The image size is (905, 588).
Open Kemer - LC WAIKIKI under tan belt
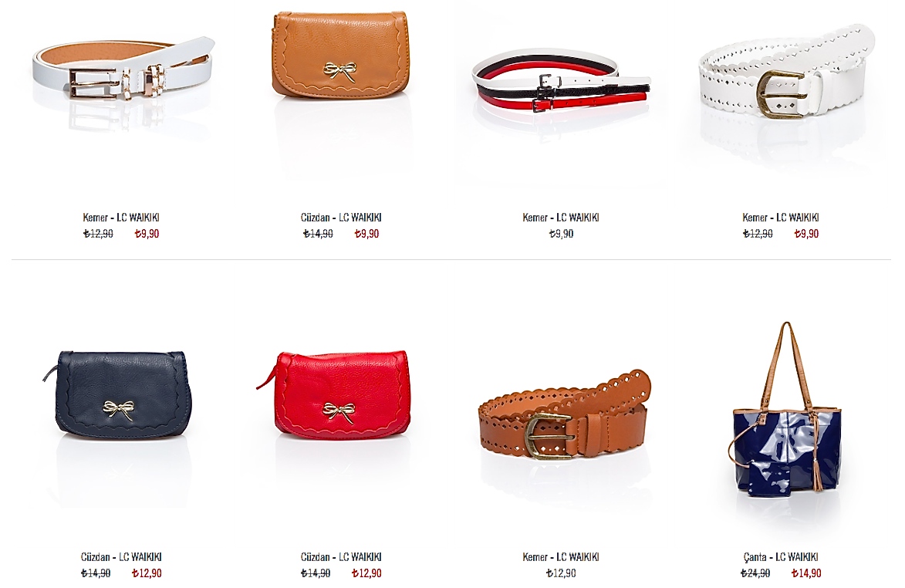[x=560, y=557]
